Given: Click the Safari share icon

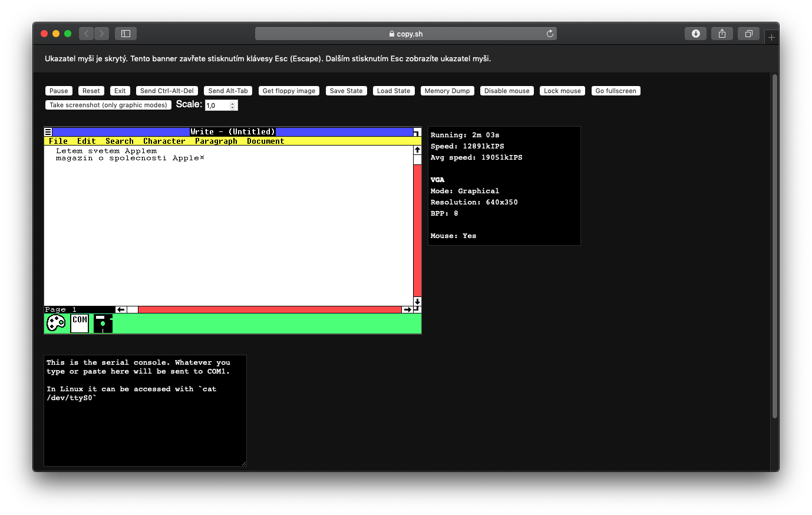Looking at the screenshot, I should (722, 34).
